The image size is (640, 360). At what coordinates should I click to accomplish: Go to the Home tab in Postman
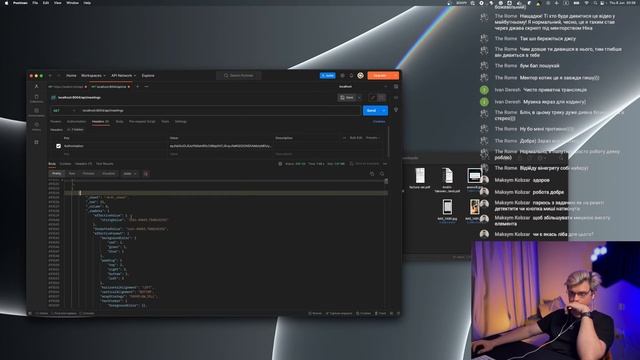(x=71, y=76)
